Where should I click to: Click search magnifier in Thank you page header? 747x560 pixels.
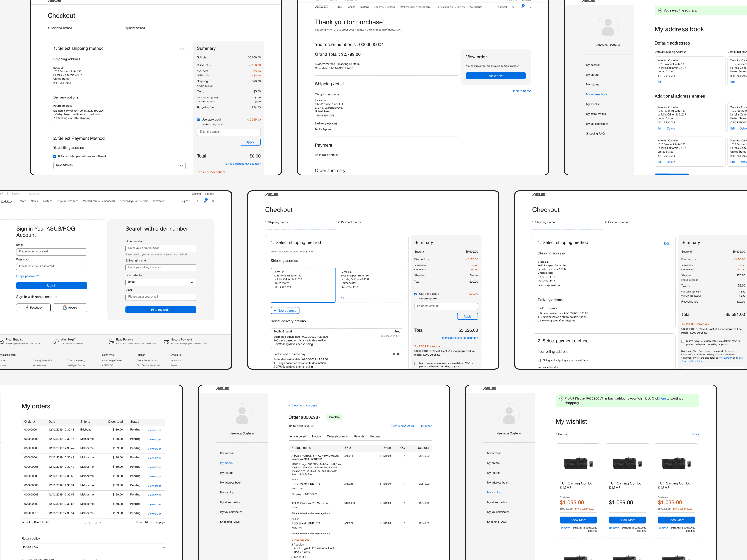pyautogui.click(x=513, y=7)
